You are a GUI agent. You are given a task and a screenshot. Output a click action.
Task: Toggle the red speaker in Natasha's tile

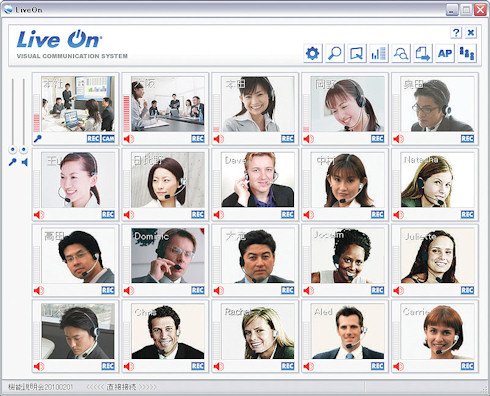click(398, 215)
